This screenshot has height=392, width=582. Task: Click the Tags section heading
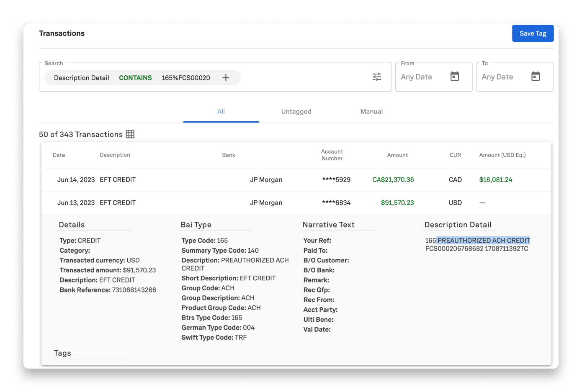pyautogui.click(x=62, y=353)
